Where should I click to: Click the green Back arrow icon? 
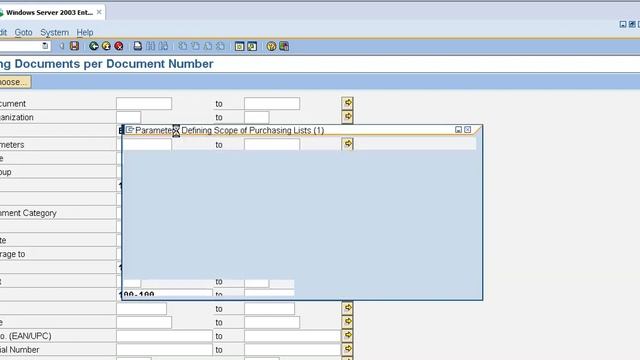pos(93,46)
